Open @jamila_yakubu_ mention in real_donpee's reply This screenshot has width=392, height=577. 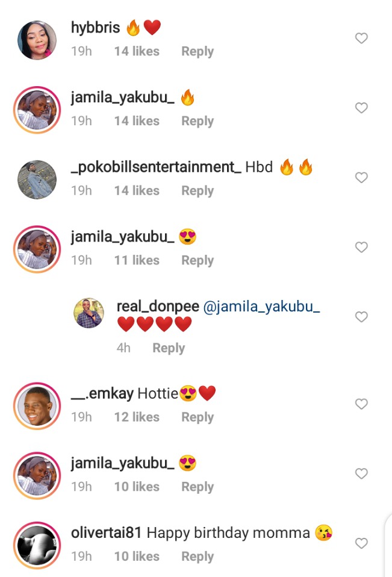(x=261, y=307)
